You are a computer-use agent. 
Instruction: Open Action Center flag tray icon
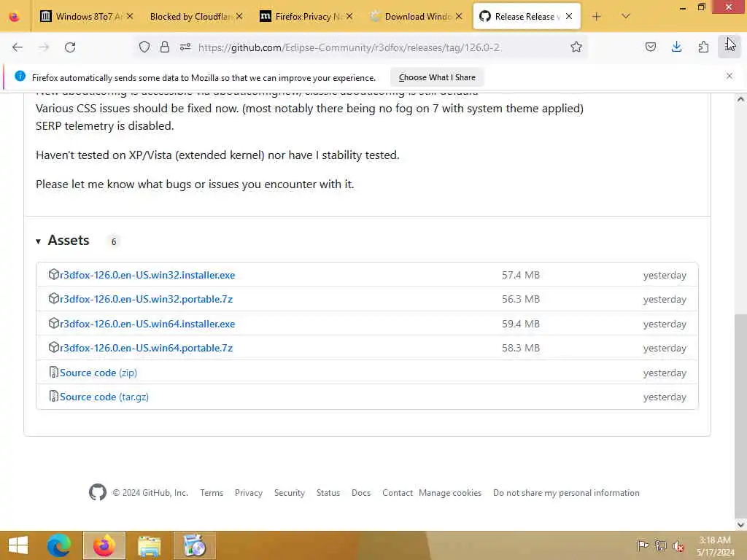point(643,545)
